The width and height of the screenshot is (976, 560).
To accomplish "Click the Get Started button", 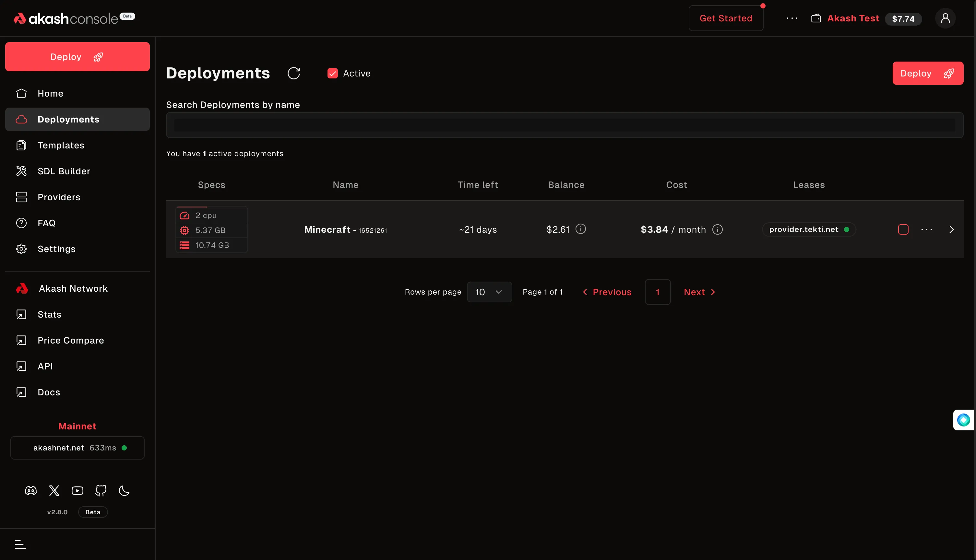I will [726, 18].
